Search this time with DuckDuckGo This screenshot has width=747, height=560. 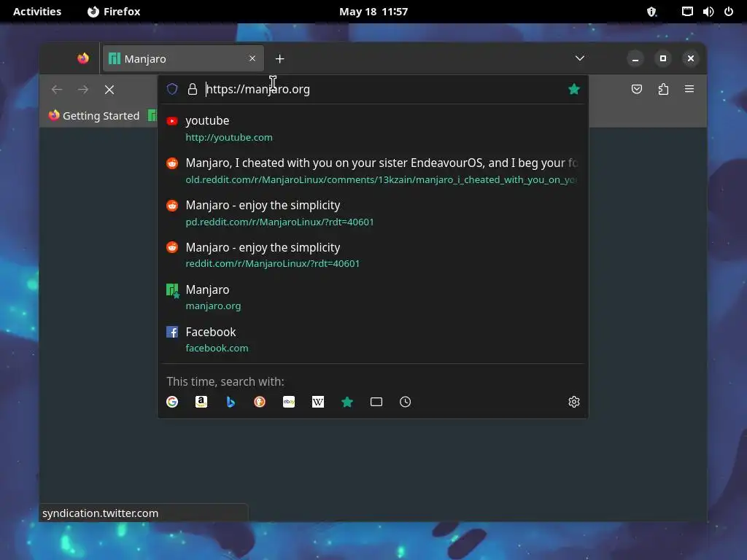[260, 402]
